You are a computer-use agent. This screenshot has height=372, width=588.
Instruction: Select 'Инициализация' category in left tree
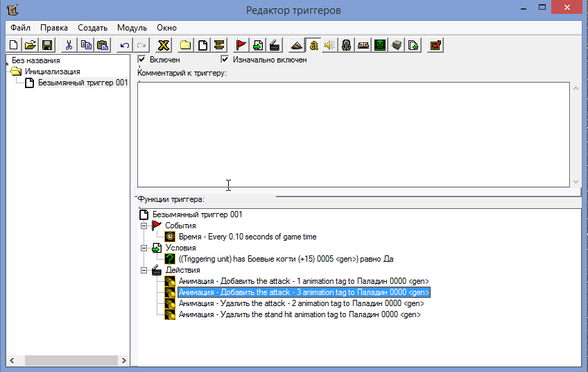53,71
